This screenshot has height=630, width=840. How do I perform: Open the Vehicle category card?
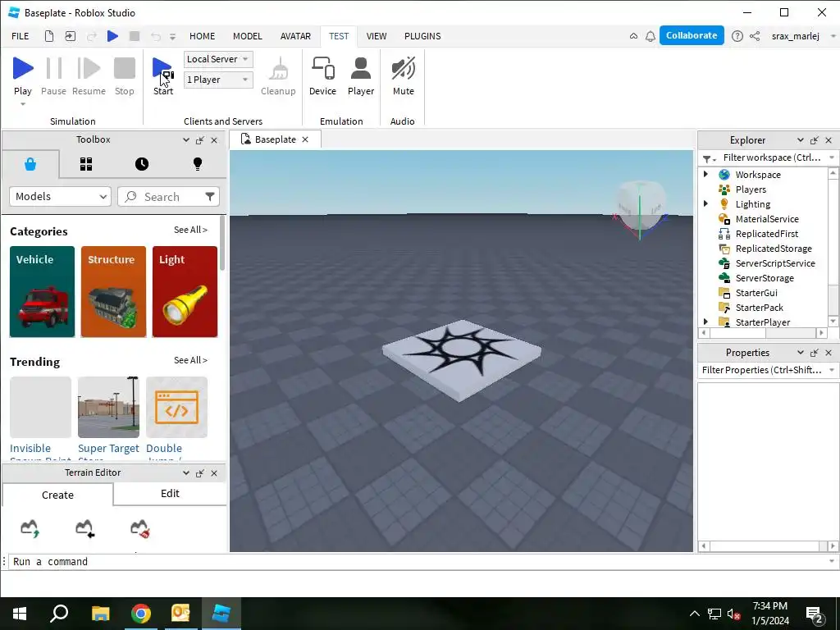point(43,291)
